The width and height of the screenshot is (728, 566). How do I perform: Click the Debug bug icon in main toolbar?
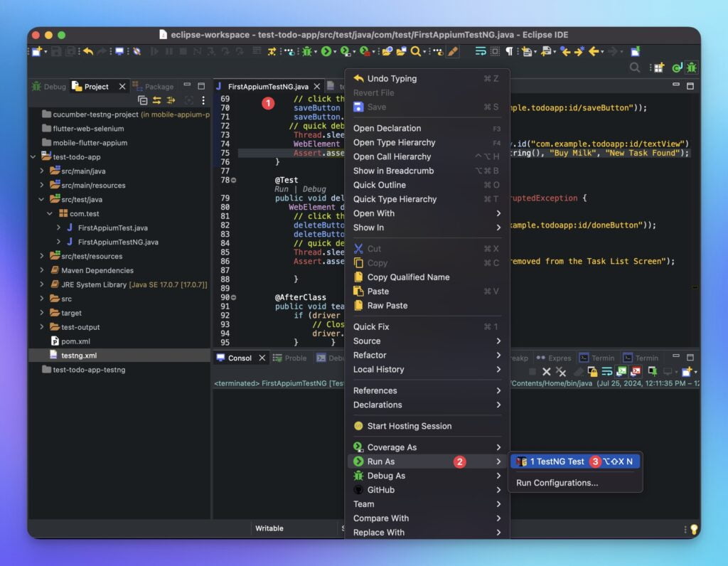pyautogui.click(x=306, y=51)
